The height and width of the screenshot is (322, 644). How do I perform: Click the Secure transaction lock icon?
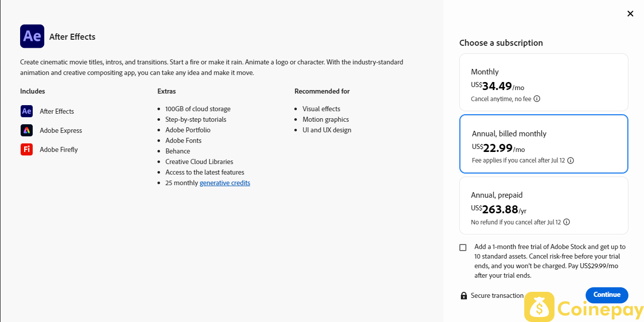[x=464, y=295]
